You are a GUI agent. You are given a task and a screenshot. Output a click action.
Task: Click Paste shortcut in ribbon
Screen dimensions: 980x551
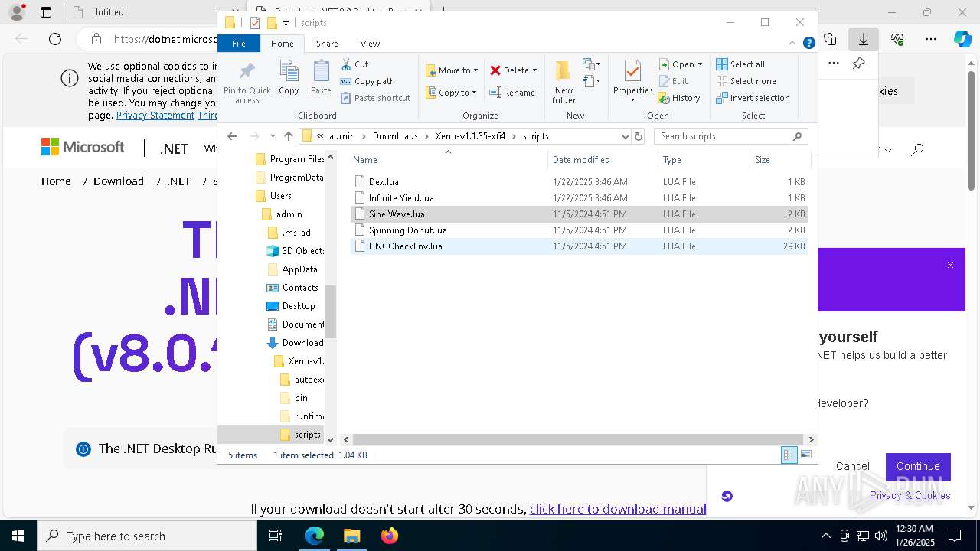[x=375, y=98]
